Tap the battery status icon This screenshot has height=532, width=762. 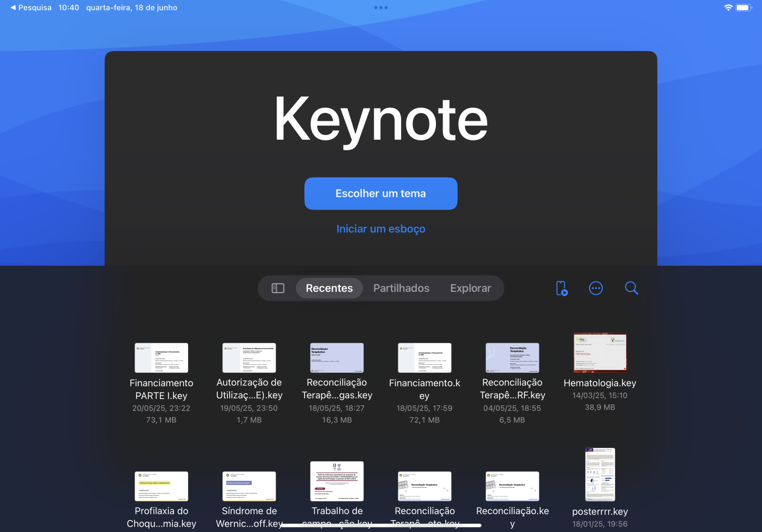click(743, 8)
